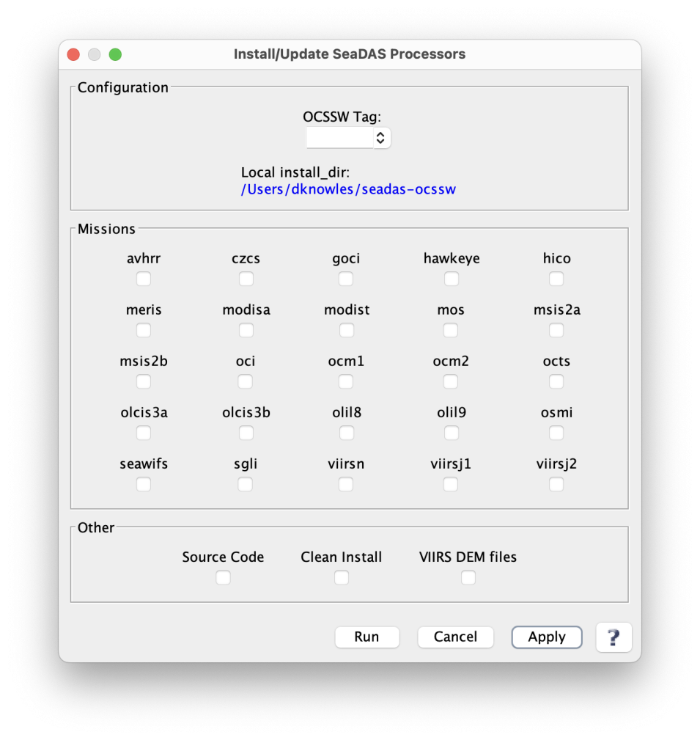Enable the viirsj1 mission checkbox
Screen dimensions: 700x740
(x=451, y=484)
